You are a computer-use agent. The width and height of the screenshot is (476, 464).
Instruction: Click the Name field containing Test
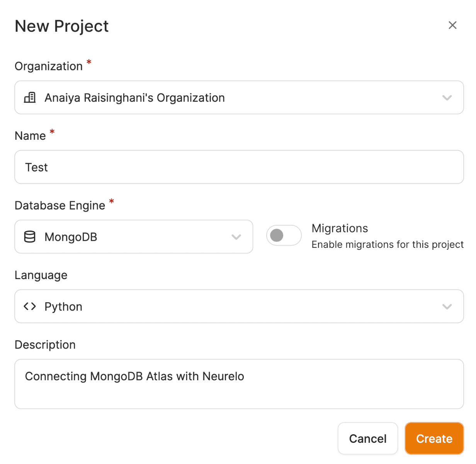click(x=239, y=167)
